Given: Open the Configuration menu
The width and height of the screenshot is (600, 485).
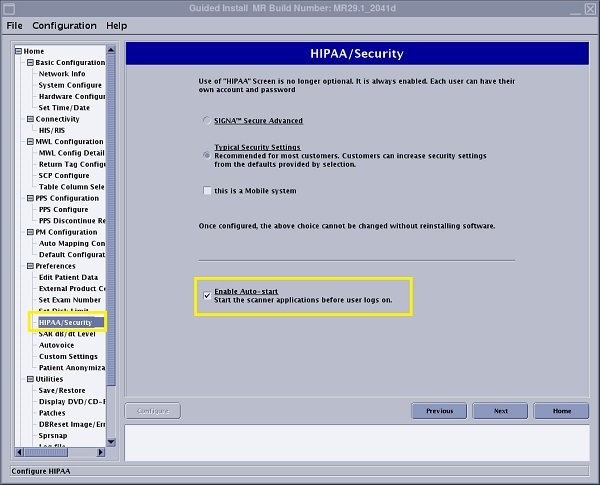Looking at the screenshot, I should click(64, 25).
